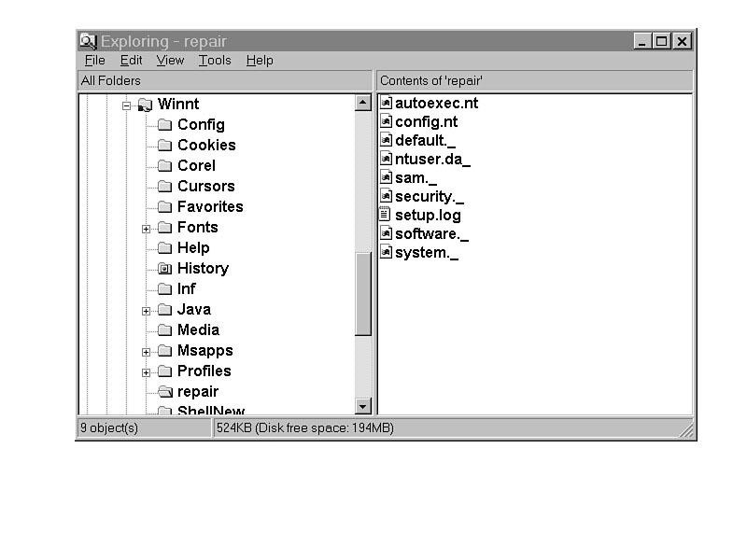This screenshot has width=747, height=560.
Task: Maximize the Exploring window
Action: point(662,41)
